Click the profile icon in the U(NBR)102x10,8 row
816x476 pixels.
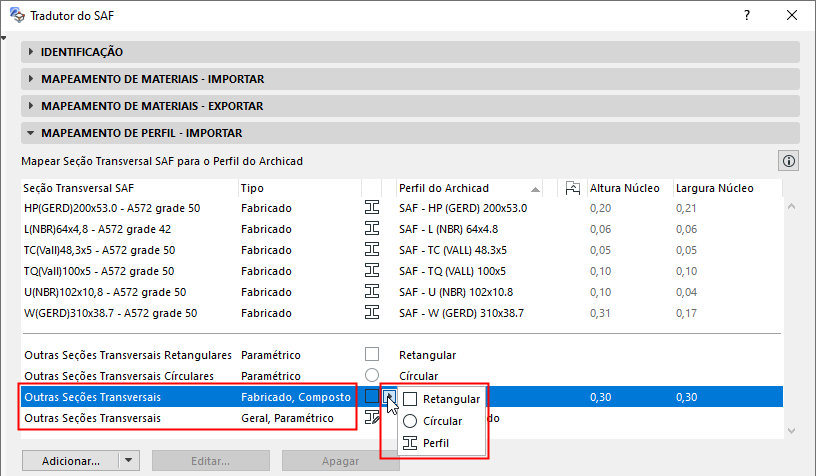click(x=372, y=291)
